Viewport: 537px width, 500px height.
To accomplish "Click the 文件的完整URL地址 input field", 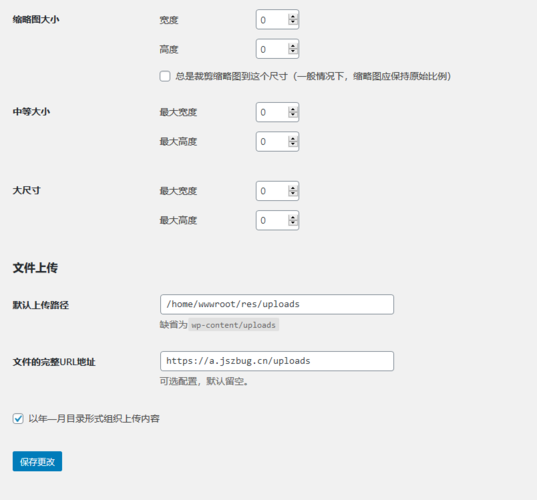I will (x=277, y=361).
